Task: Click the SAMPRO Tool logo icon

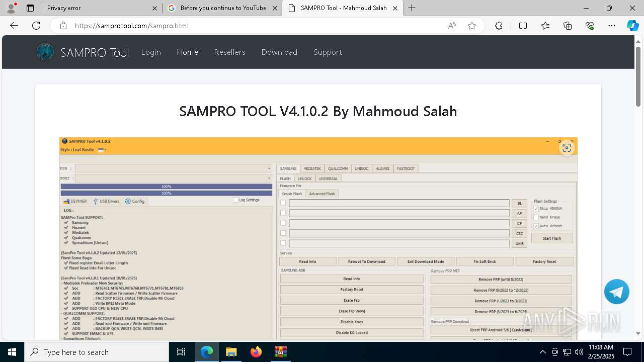Action: (x=45, y=52)
